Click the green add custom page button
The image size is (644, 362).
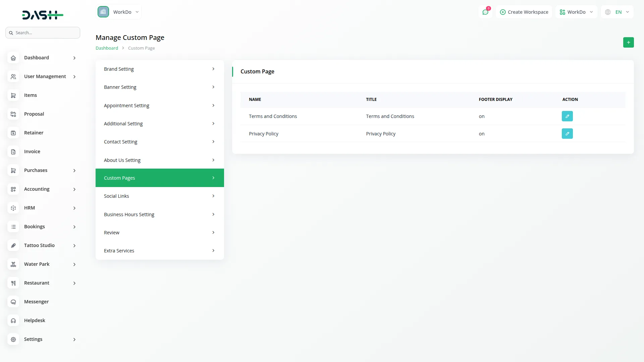point(628,43)
